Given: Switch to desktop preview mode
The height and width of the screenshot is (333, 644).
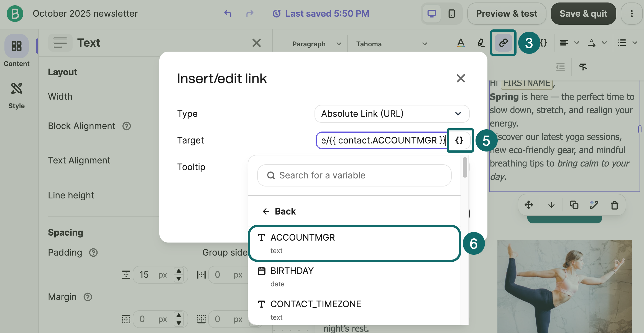Looking at the screenshot, I should point(431,14).
